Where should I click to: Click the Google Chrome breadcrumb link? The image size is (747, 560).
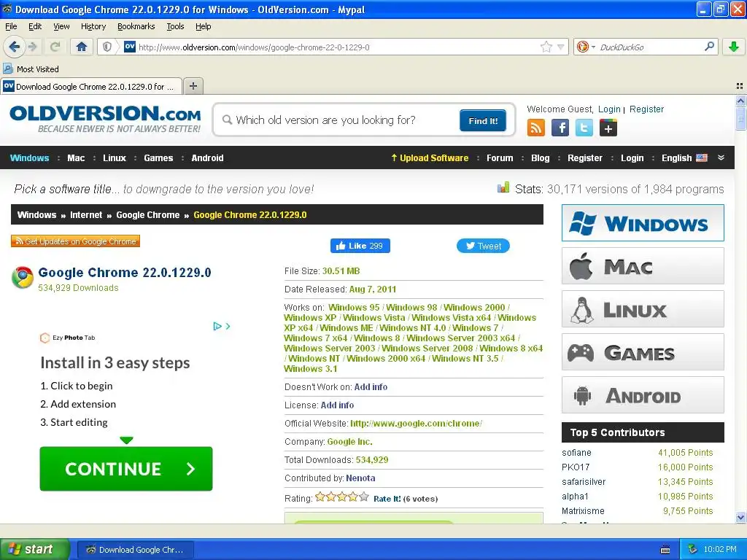point(147,215)
